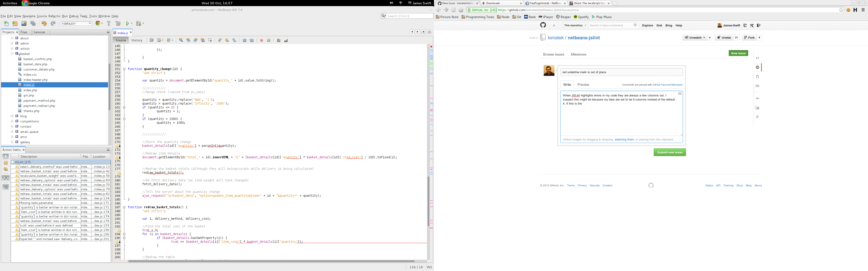Click the fullscreen icon in issue textarea
The image size is (868, 271).
(680, 93)
